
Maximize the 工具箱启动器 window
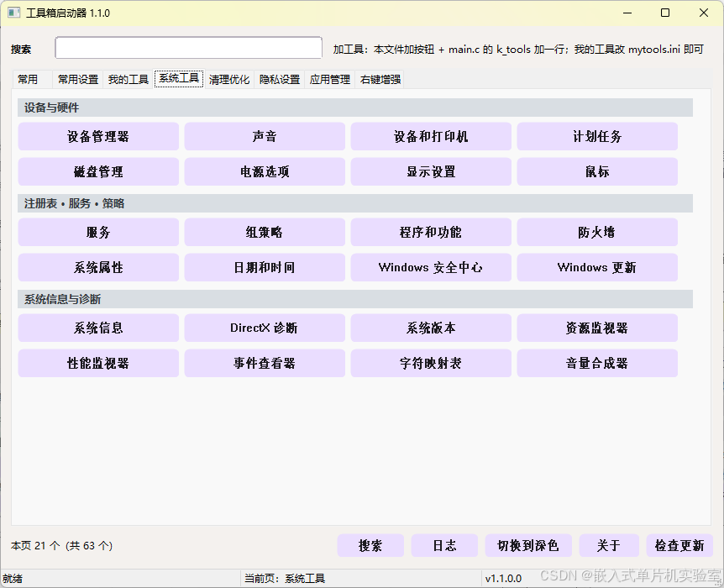[x=665, y=13]
